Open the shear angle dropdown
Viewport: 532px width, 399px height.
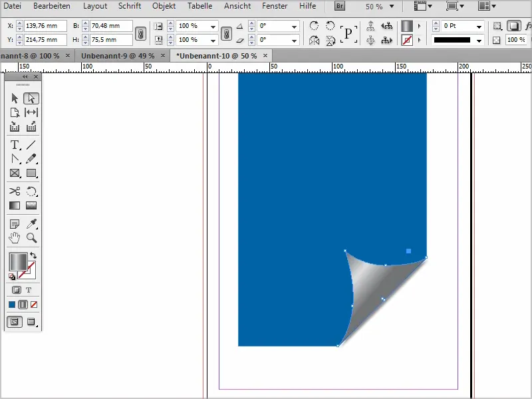click(x=294, y=41)
